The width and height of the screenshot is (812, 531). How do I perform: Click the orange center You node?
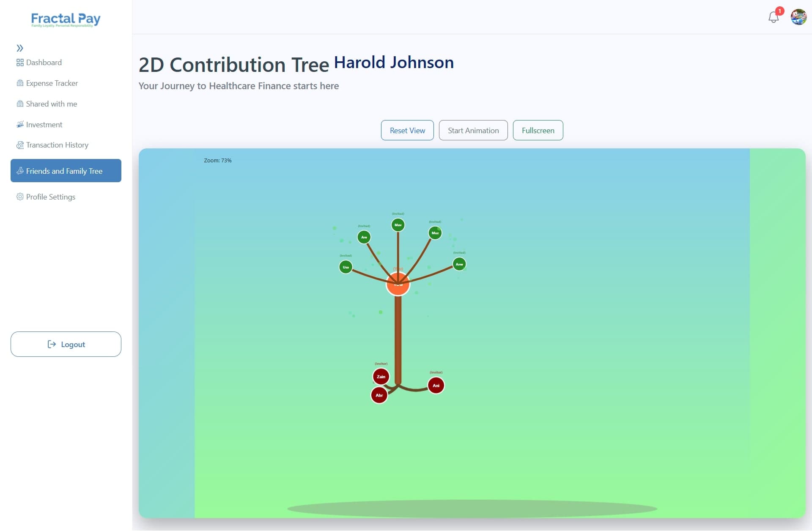398,284
